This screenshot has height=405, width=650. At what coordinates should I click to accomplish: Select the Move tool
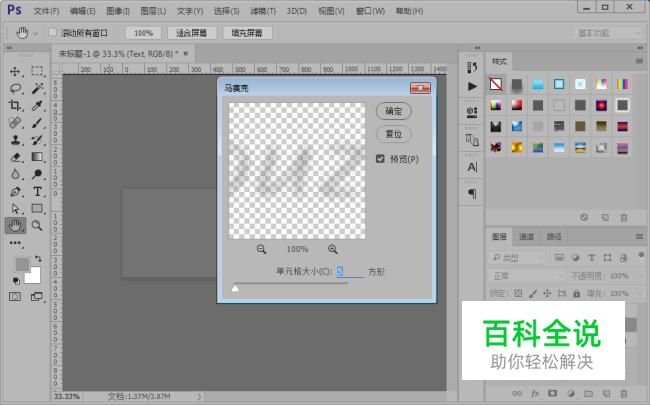click(x=15, y=71)
